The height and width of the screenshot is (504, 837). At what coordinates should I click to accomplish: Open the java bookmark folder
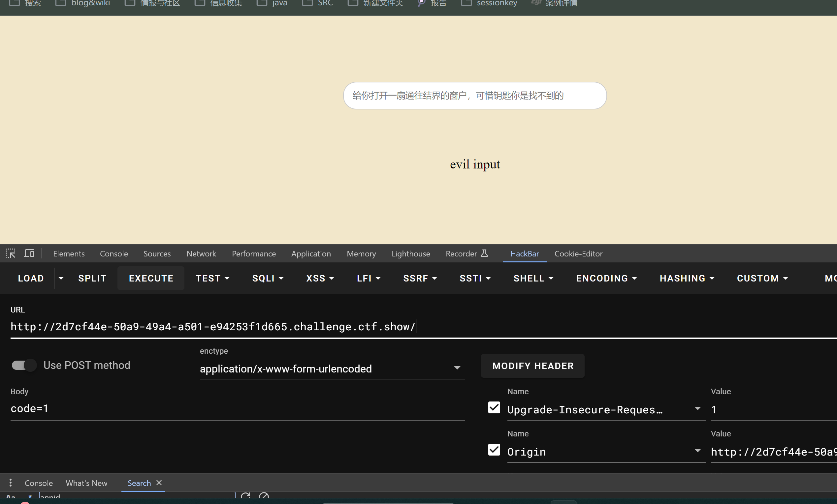(x=272, y=3)
